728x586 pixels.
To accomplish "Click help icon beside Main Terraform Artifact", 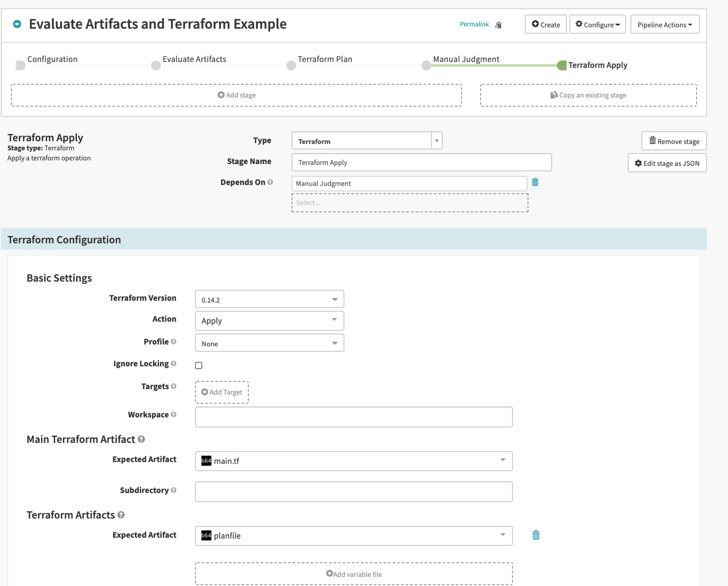I will (x=141, y=439).
